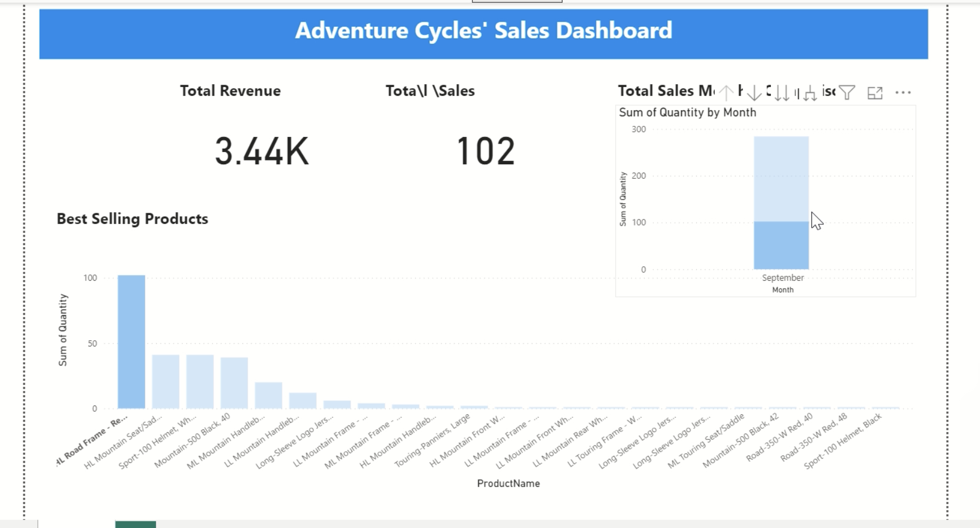Screen dimensions: 980x528
Task: Click the expand-all-down-one-level icon
Action: 809,92
